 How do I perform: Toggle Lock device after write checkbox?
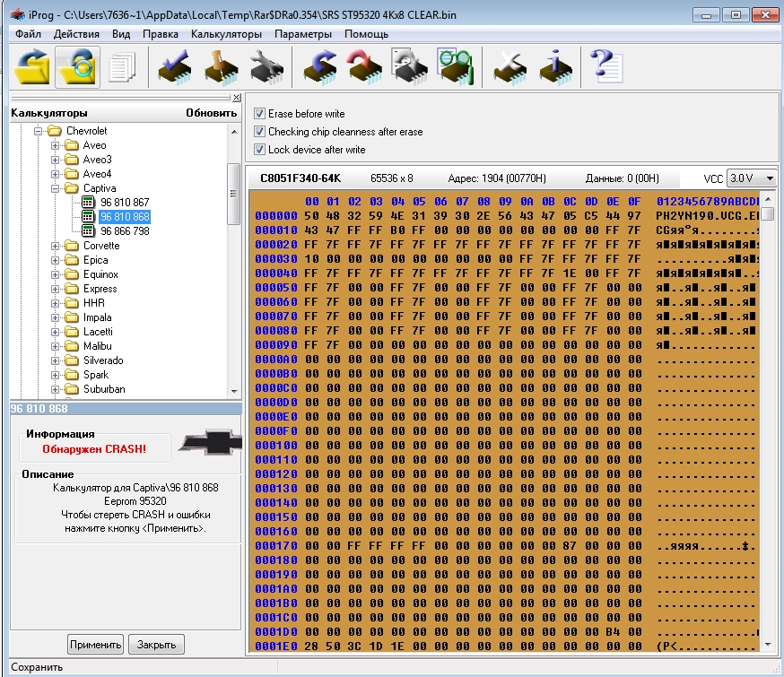coord(259,150)
